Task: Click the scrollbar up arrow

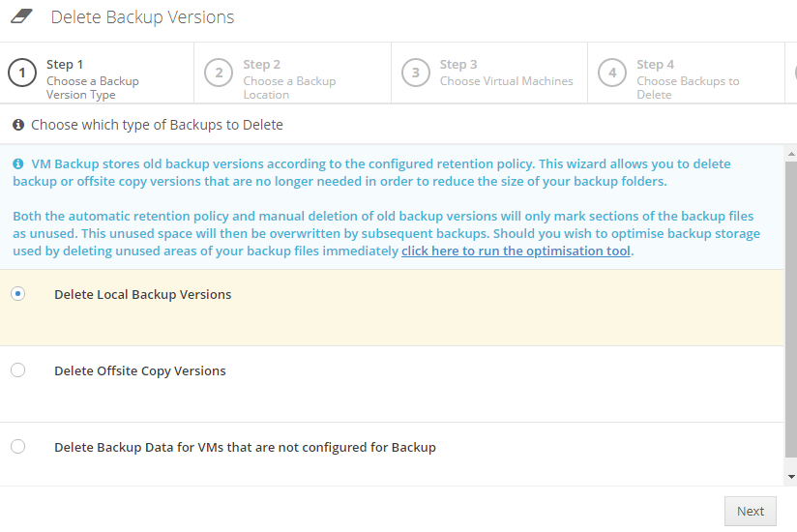Action: [x=791, y=154]
